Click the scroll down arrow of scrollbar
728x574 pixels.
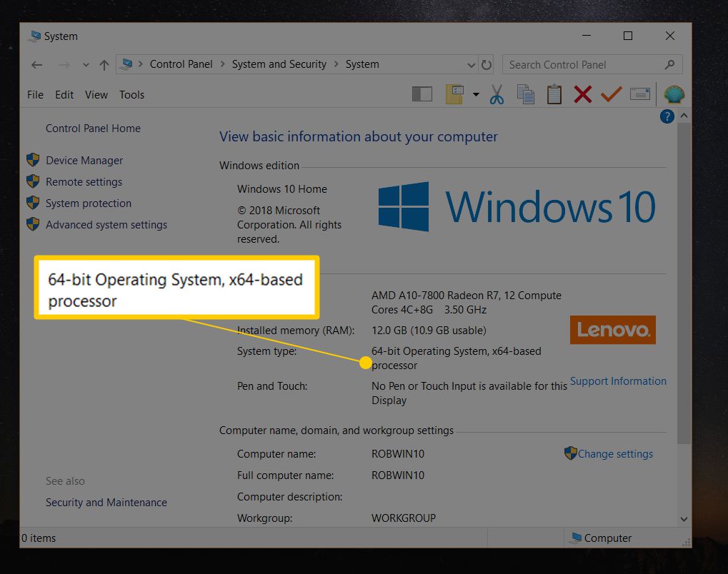pos(684,519)
